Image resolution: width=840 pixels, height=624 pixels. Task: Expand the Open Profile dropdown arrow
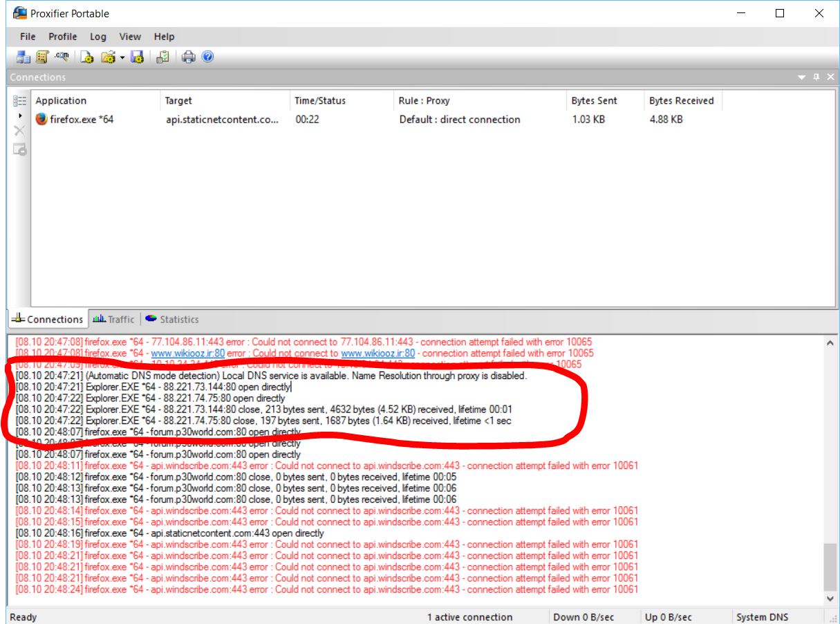122,57
